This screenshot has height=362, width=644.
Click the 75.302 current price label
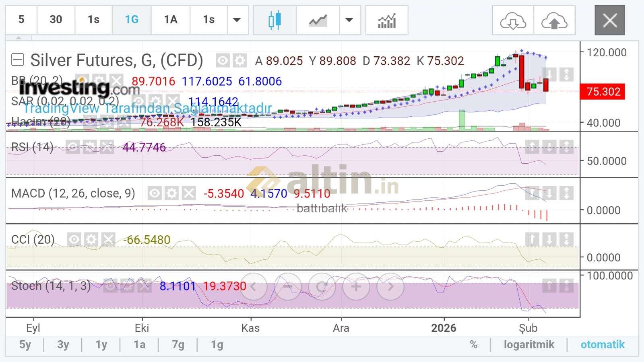coord(603,92)
